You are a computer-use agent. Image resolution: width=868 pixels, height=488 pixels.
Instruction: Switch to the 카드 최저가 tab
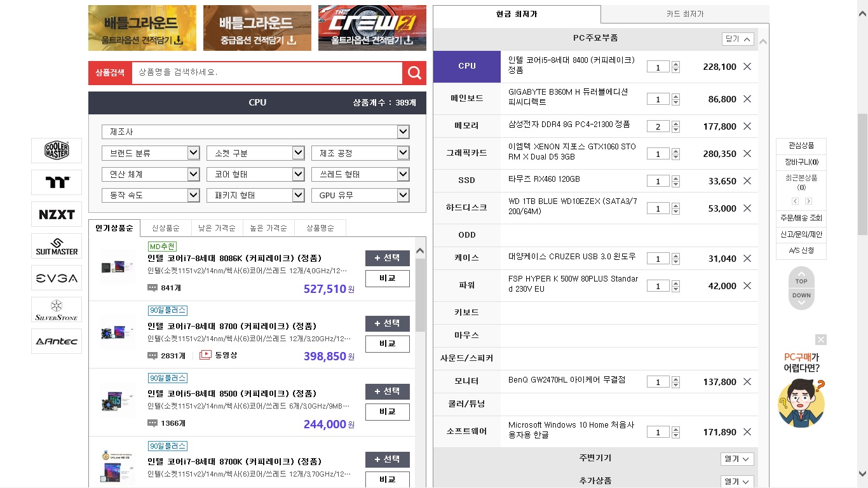coord(685,14)
